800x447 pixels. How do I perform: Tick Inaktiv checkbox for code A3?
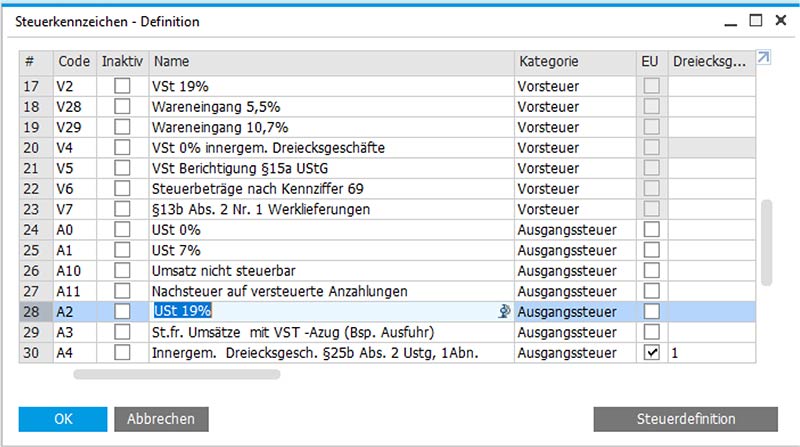click(x=122, y=332)
